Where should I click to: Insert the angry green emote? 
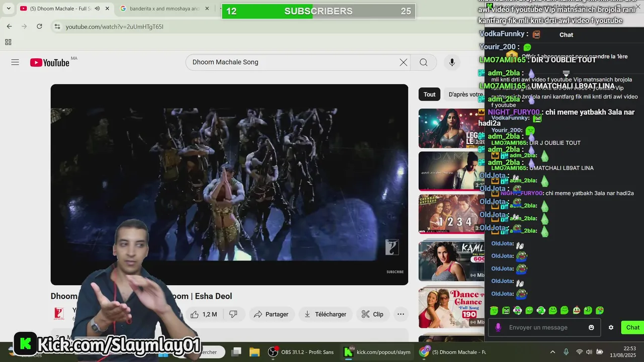pos(506,311)
